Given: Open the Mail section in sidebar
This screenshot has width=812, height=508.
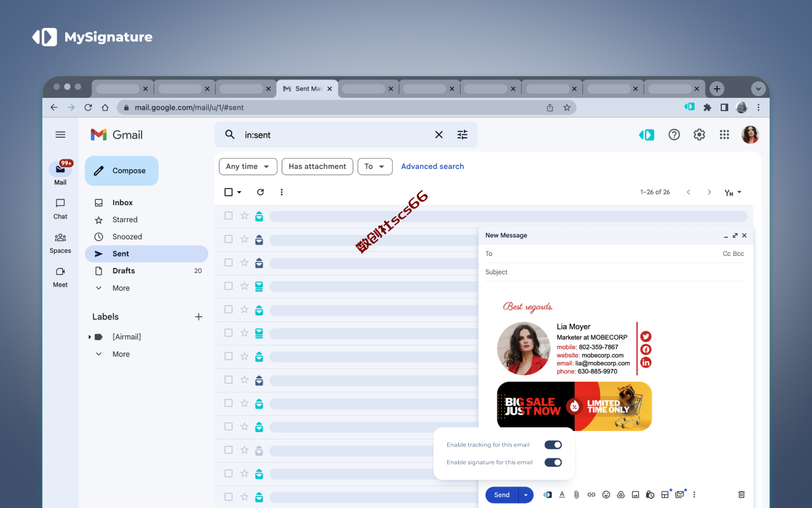Looking at the screenshot, I should [x=60, y=173].
